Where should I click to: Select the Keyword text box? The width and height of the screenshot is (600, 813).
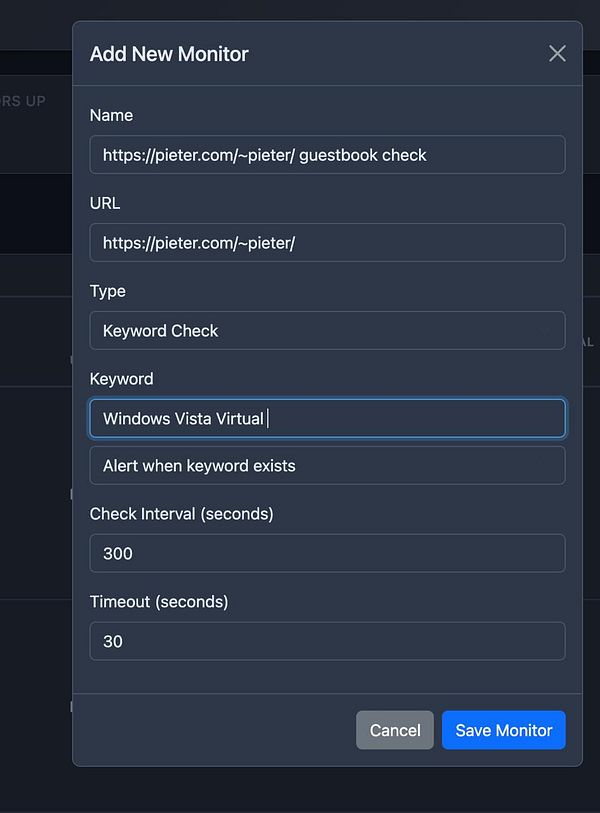coord(327,418)
